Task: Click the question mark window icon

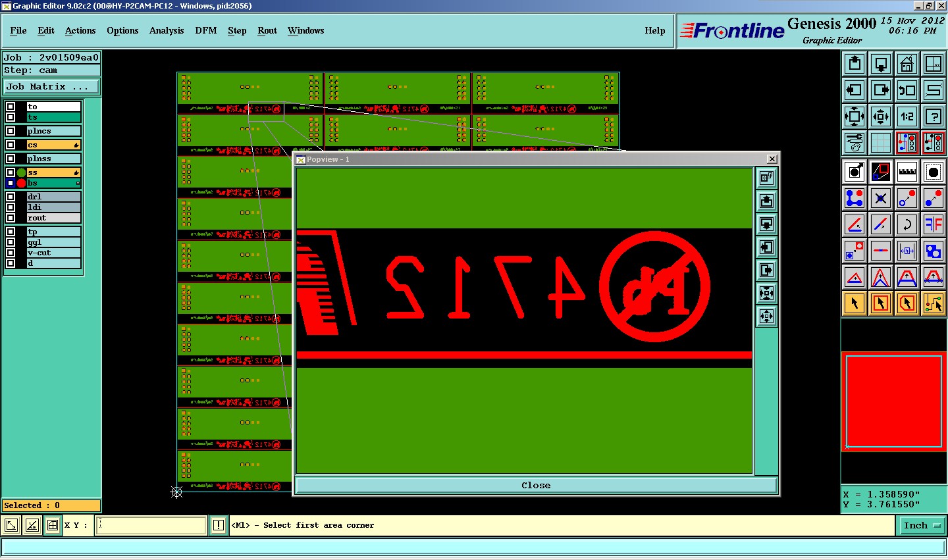Action: point(934,116)
